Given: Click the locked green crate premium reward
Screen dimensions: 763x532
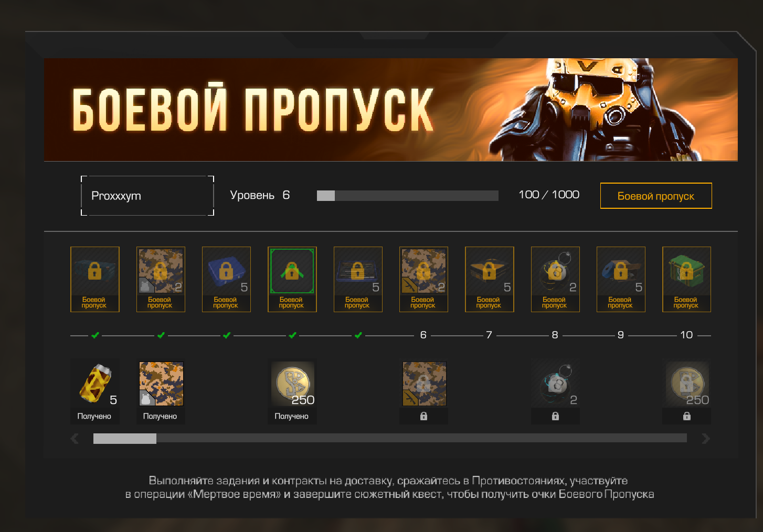Looking at the screenshot, I should (x=687, y=279).
